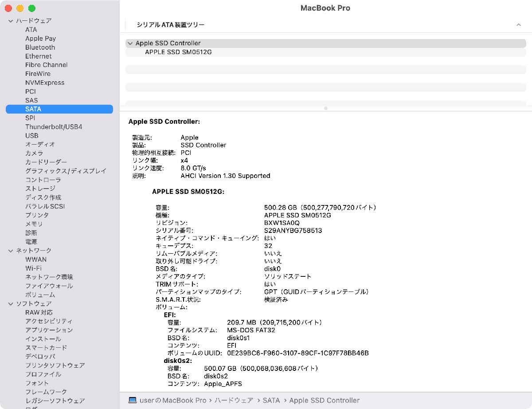This screenshot has height=409, width=532.
Task: Click the green zoom traffic-light button
Action: (31, 8)
